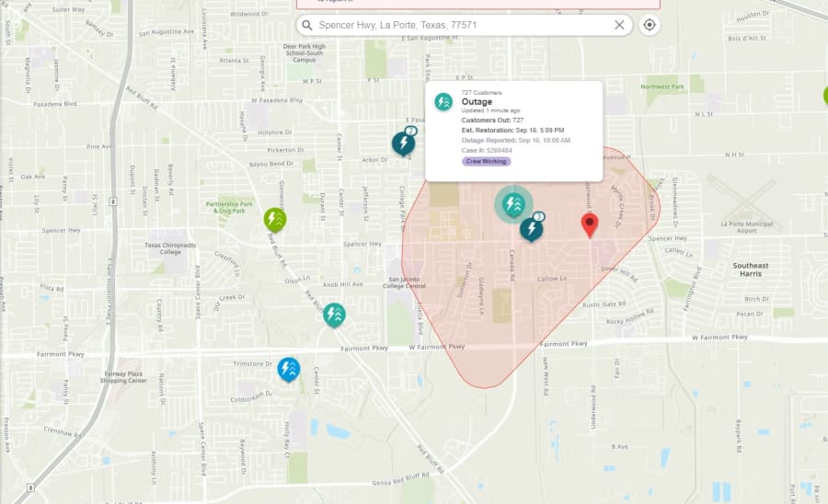Click 'Coldstream Dr' street label

(x=251, y=396)
